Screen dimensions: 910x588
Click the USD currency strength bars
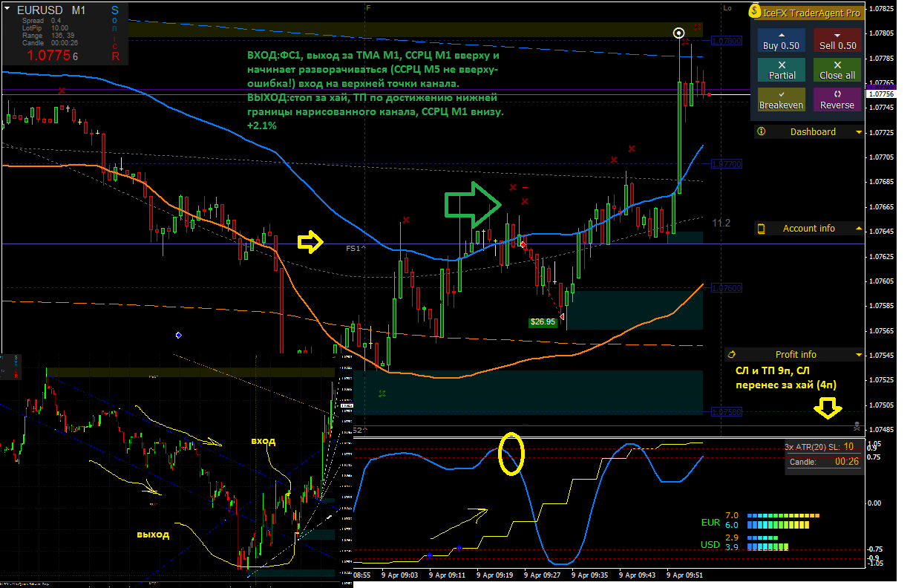click(x=767, y=542)
